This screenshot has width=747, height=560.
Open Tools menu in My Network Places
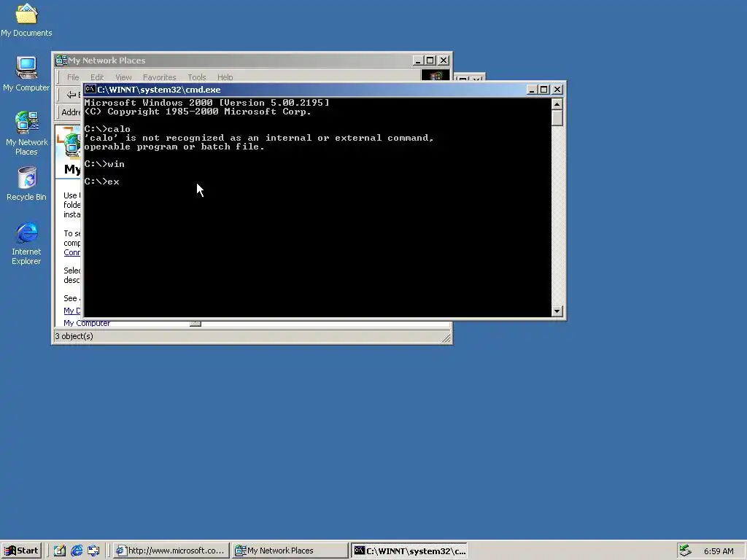click(197, 77)
